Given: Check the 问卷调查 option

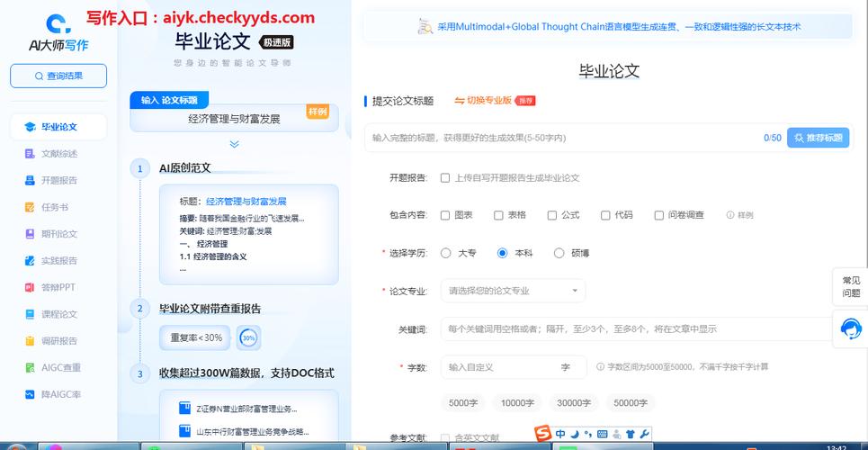Looking at the screenshot, I should click(659, 215).
